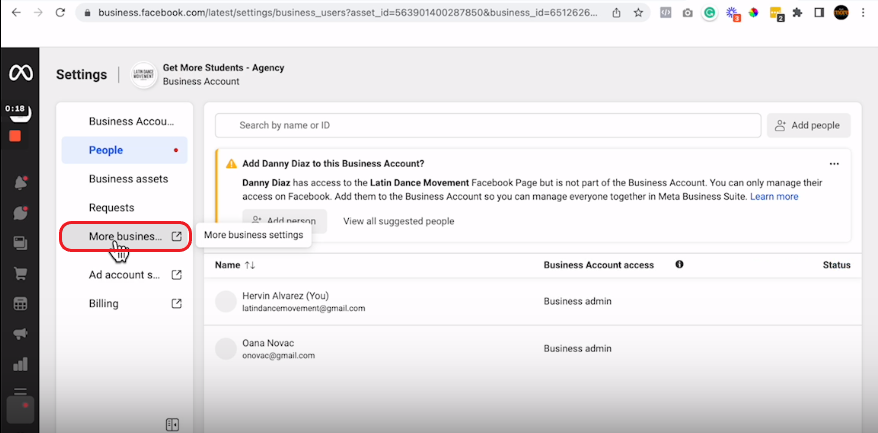The image size is (878, 433).
Task: Open Chrome extensions puzzle icon
Action: click(x=797, y=12)
